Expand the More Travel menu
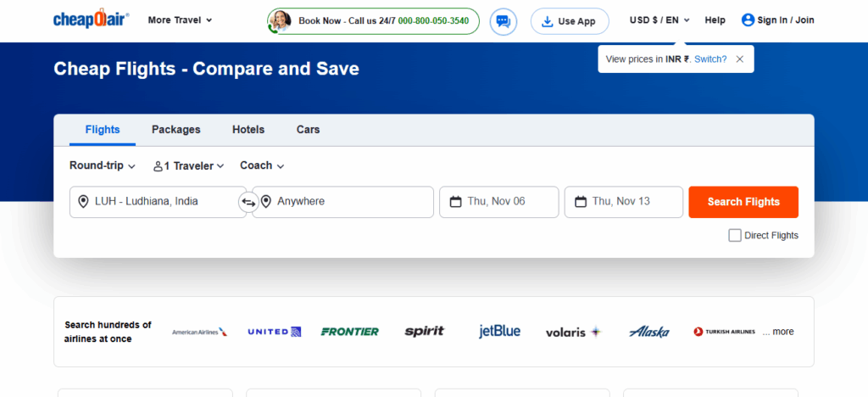Viewport: 868px width, 397px height. click(180, 20)
